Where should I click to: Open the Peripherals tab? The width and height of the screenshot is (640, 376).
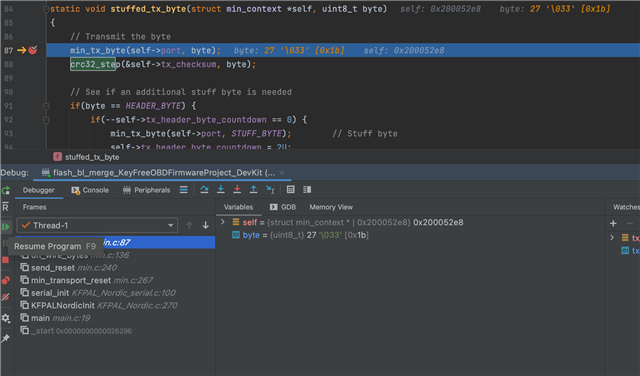tap(147, 190)
